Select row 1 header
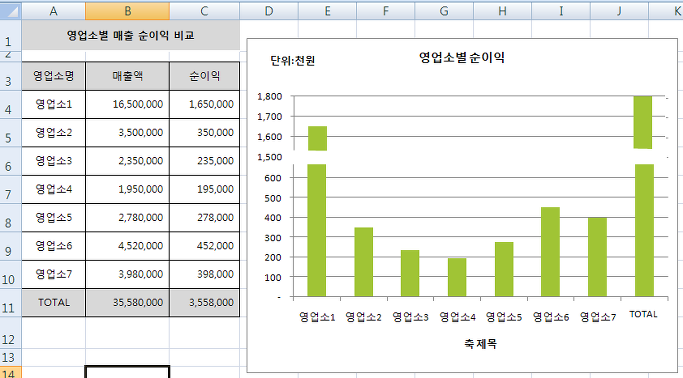Screen dimensions: 683x378 pos(10,35)
